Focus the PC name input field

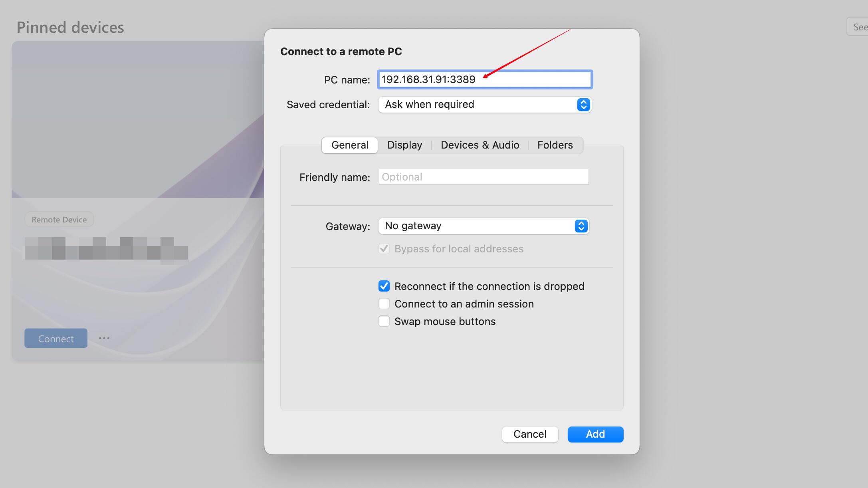[x=485, y=79]
